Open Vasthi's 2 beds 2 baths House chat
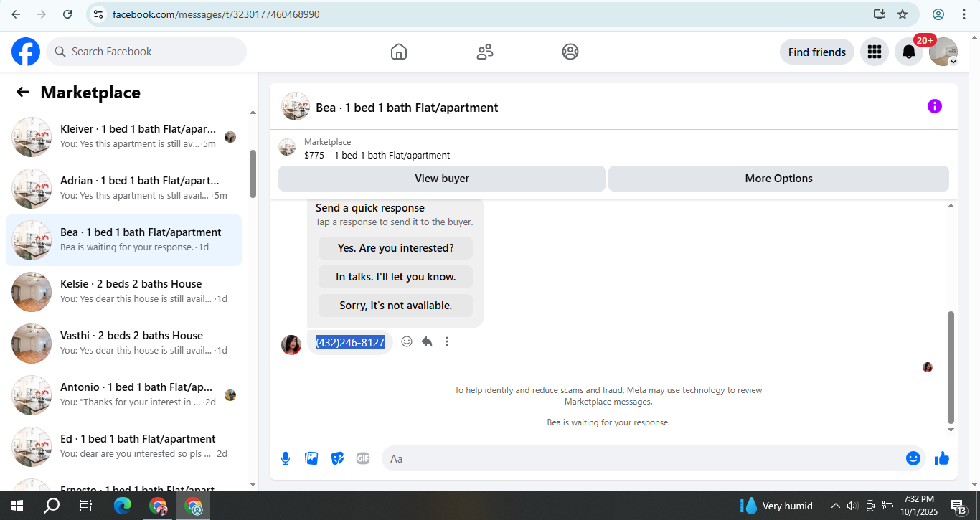This screenshot has height=520, width=980. pyautogui.click(x=123, y=343)
